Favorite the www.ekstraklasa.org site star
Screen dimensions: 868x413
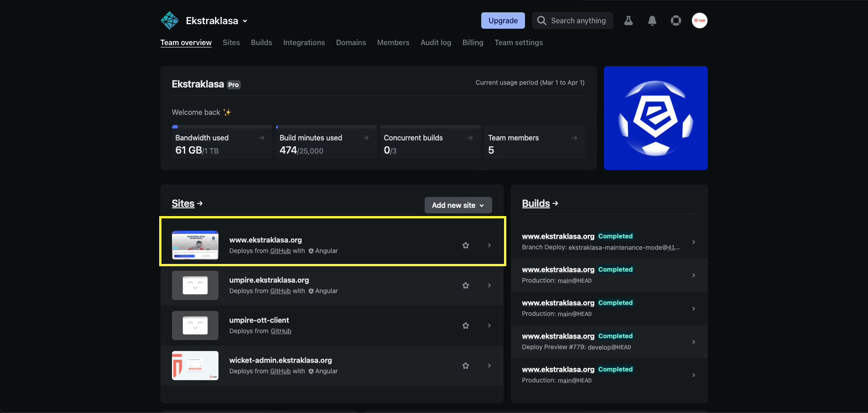pos(466,245)
